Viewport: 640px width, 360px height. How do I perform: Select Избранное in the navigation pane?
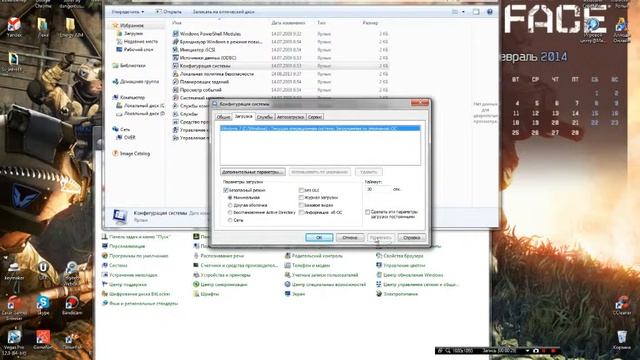pyautogui.click(x=131, y=25)
